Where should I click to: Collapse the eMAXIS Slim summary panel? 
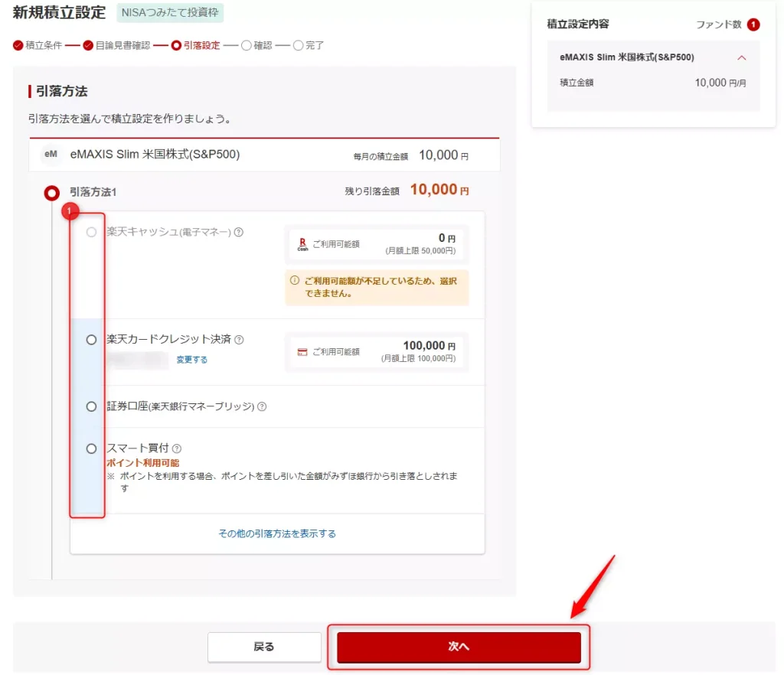point(741,57)
